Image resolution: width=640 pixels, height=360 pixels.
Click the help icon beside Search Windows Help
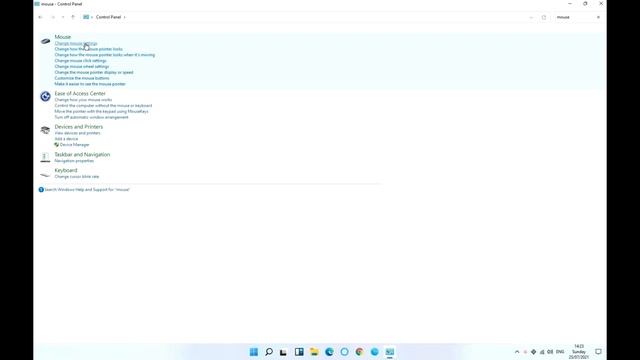point(41,190)
